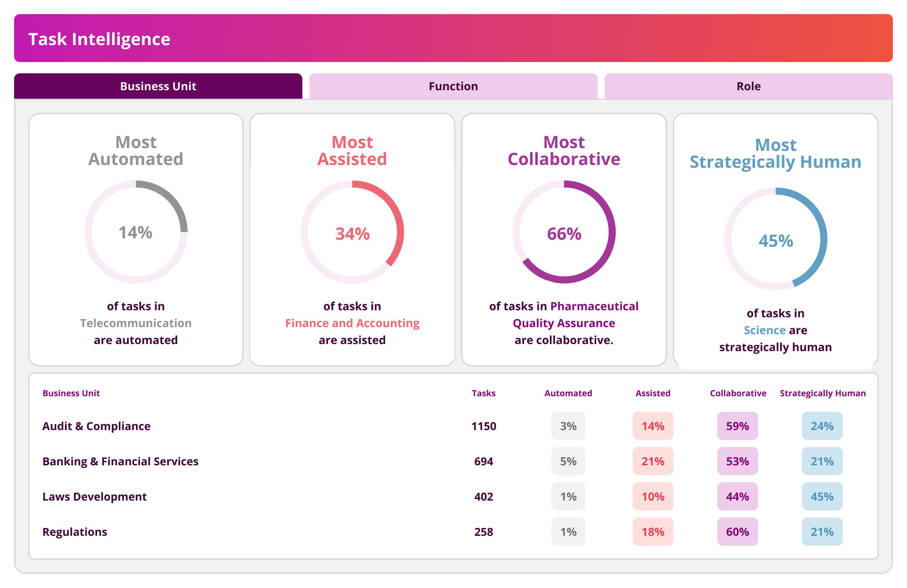Click the Strategically Human 45% donut chart

pyautogui.click(x=775, y=239)
